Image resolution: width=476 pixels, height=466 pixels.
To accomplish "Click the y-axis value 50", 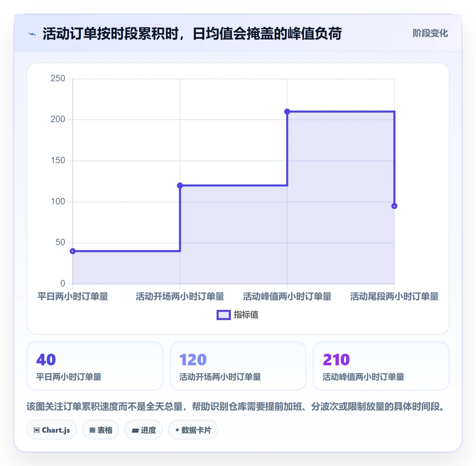I will coord(60,243).
